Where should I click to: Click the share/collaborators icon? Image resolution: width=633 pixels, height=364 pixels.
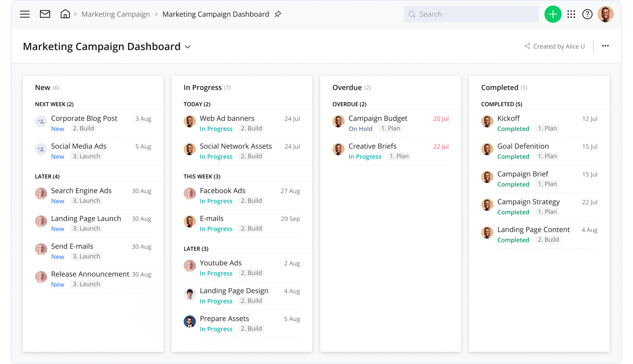click(526, 47)
